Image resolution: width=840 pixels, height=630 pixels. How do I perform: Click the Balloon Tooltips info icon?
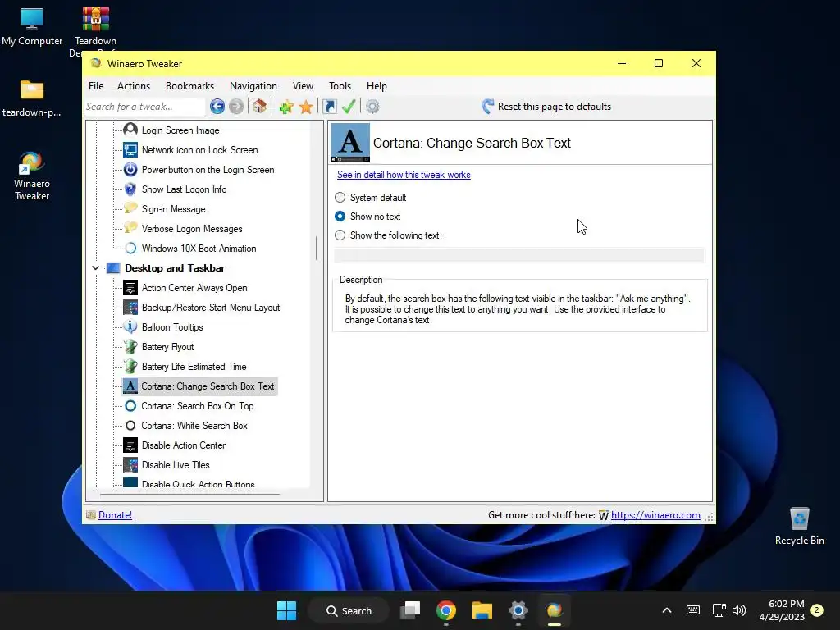tap(130, 326)
